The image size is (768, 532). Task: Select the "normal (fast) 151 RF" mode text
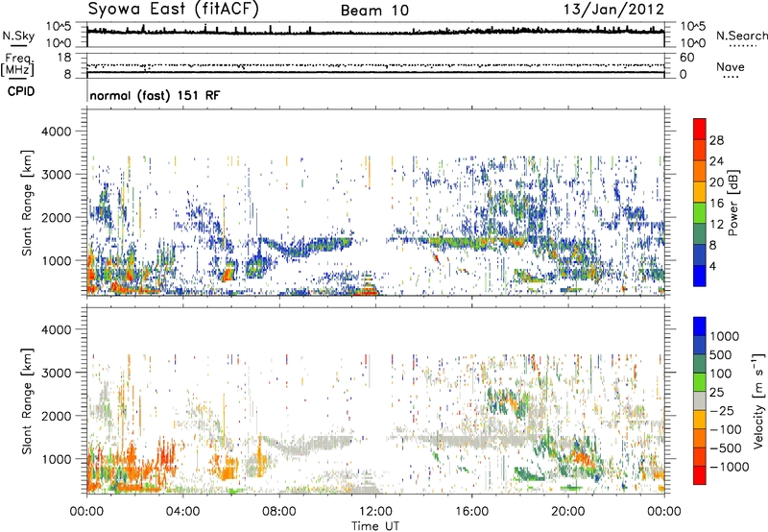(x=155, y=95)
